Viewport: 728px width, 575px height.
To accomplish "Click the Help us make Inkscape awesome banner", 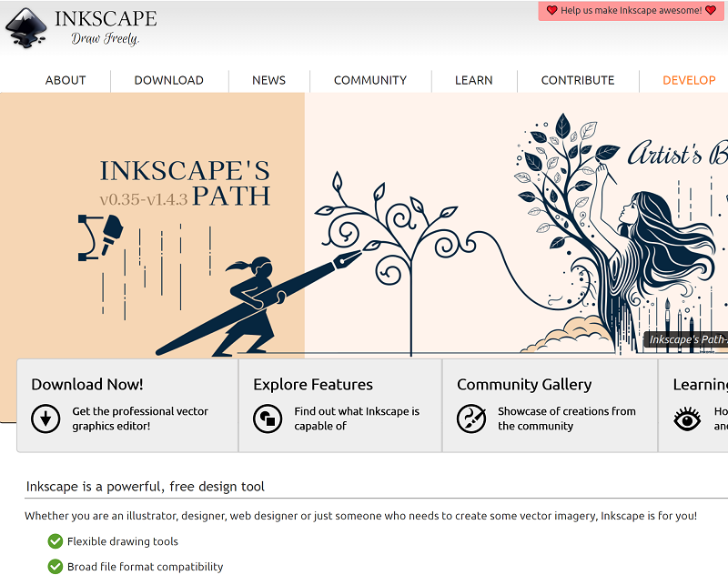I will (630, 10).
